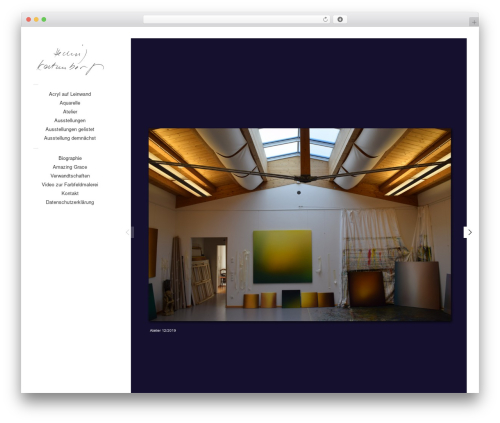Open Aquarelle menu item
Viewport: 500px width, 423px height.
coord(70,103)
